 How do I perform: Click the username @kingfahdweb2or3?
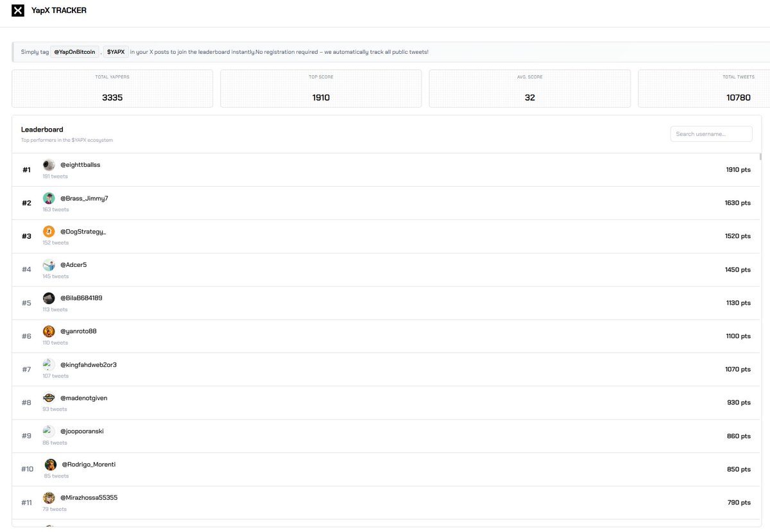[89, 365]
